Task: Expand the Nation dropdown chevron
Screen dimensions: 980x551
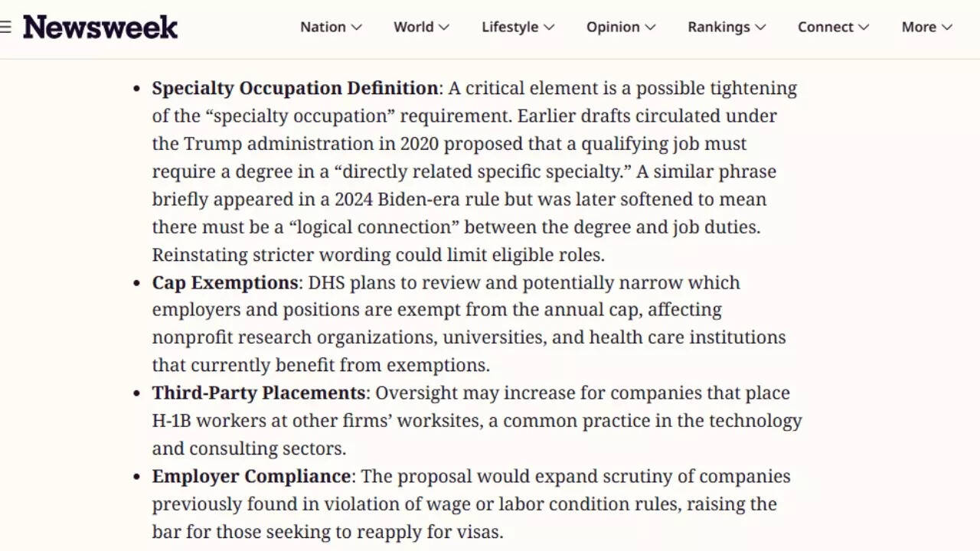Action: click(x=357, y=28)
